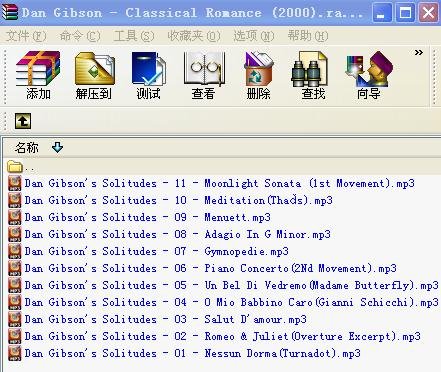Open the 工具(S) menu
This screenshot has width=441, height=372.
pos(134,36)
